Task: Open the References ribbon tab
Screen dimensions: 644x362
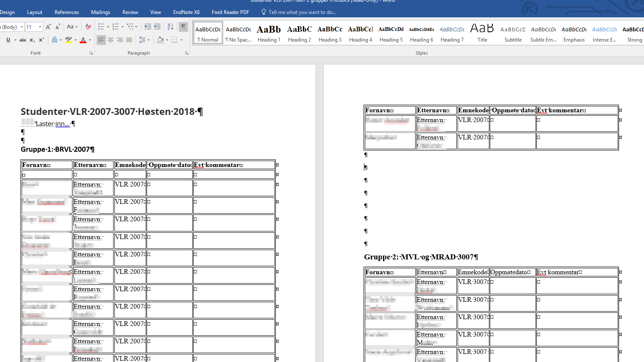Action: click(x=67, y=12)
